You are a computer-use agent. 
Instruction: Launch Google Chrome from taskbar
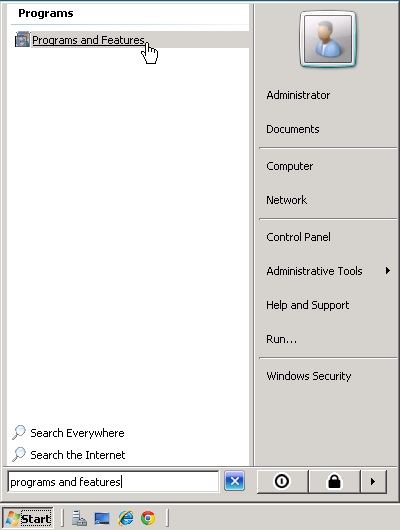tap(148, 518)
